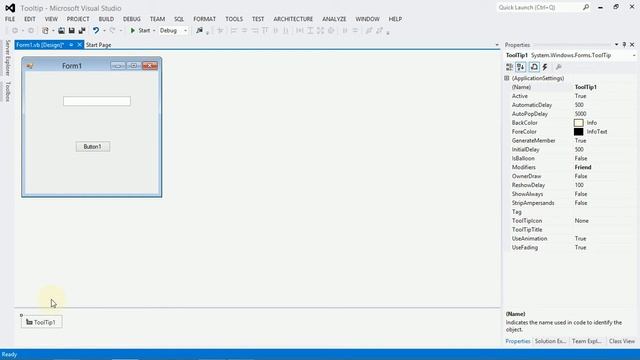Select the AutoPopDelay value 5000
Viewport: 640px width, 360px height.
(x=580, y=114)
